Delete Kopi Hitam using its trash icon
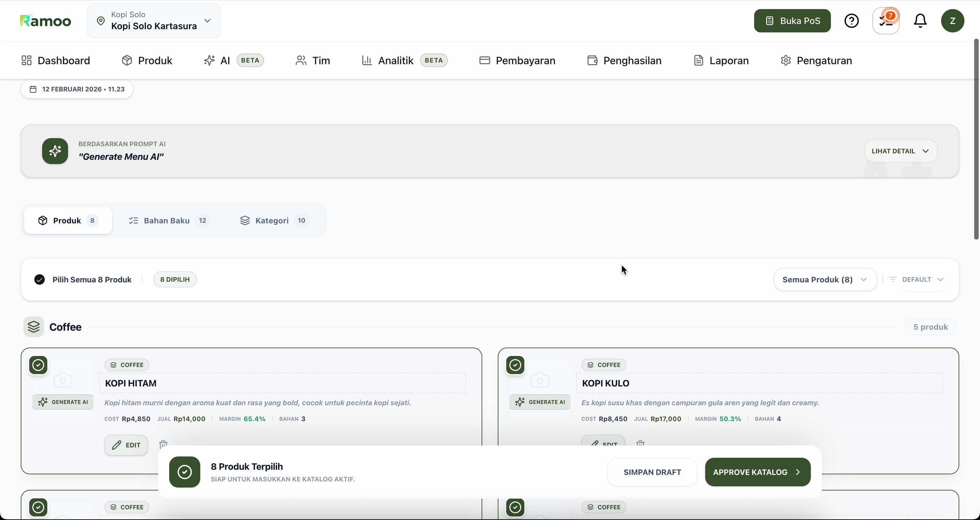Viewport: 980px width, 520px height. [163, 443]
